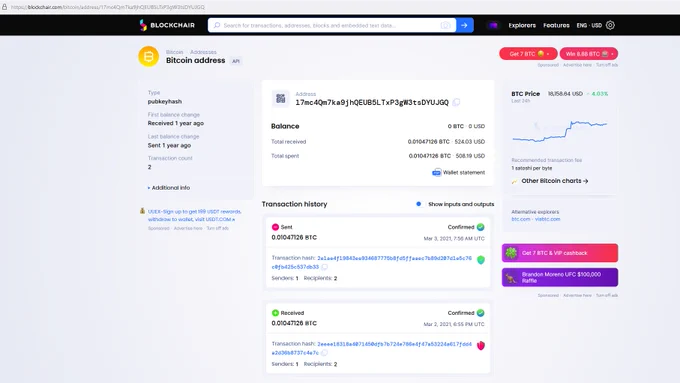Viewport: 680px width, 383px height.
Task: Open the settings gear icon
Action: pos(610,25)
